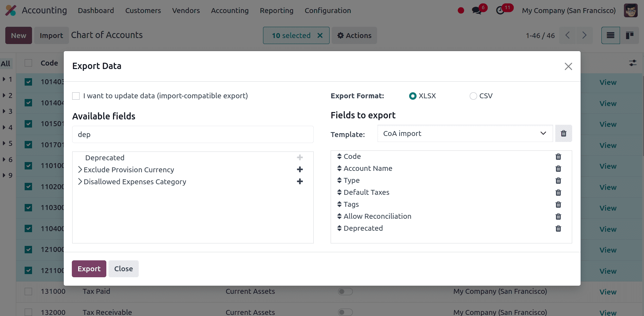Uncheck the row checkbox for account 110200
Screen dimensions: 644x316
29,187
